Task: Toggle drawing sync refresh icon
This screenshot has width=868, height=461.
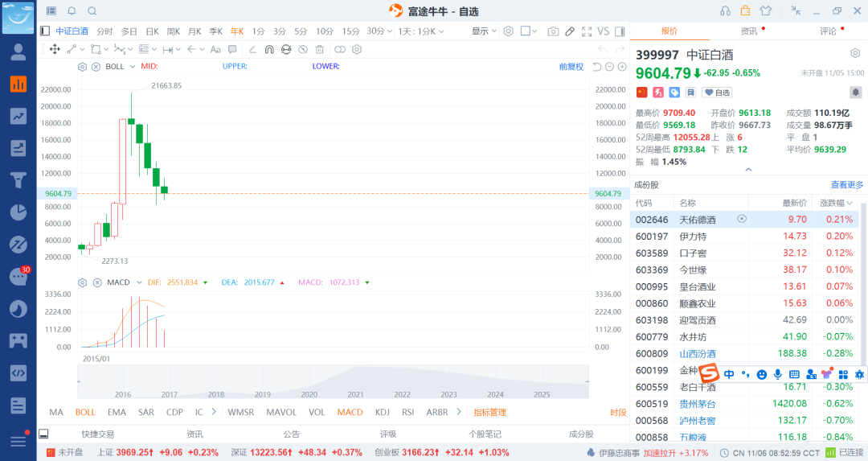Action: click(x=285, y=49)
